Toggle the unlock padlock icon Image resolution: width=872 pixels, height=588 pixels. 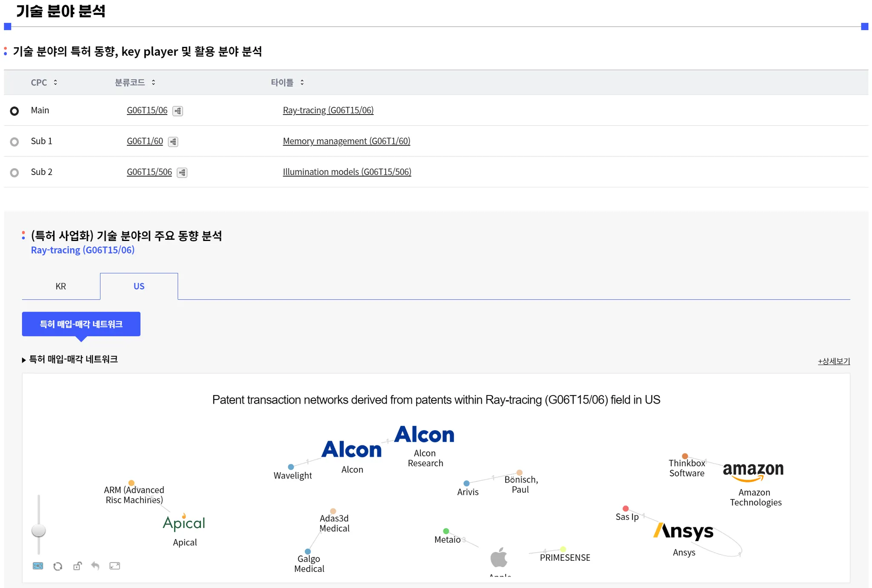77,566
